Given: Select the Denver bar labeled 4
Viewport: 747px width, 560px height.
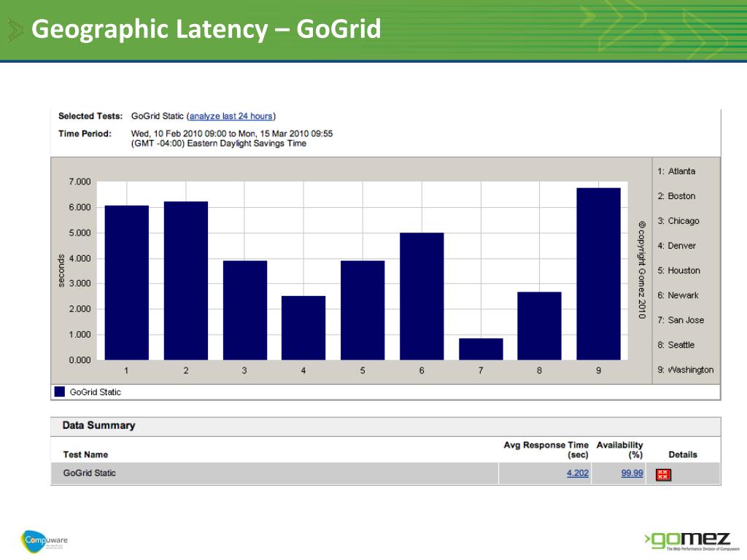Looking at the screenshot, I should click(303, 328).
